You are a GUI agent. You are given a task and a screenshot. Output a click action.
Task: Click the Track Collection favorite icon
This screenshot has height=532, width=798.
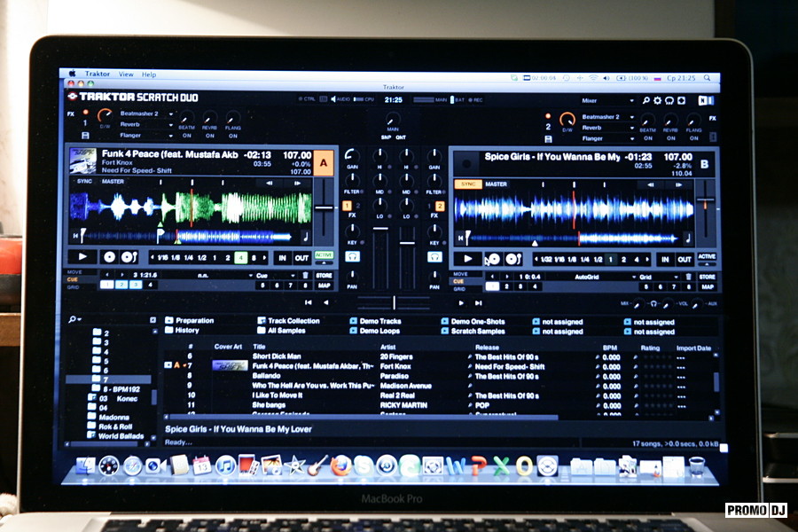(x=262, y=320)
